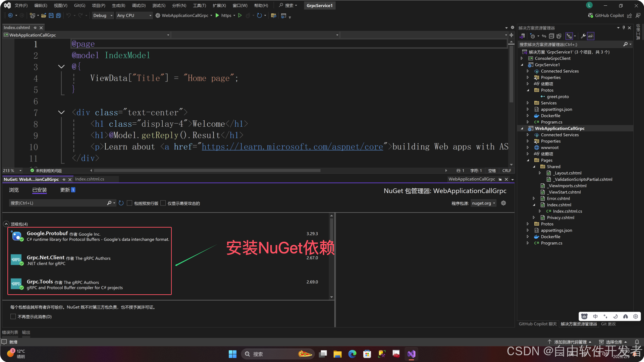Screen dimensions: 644x362
Task: Open Visual Studio from Windows taskbar
Action: click(x=412, y=354)
